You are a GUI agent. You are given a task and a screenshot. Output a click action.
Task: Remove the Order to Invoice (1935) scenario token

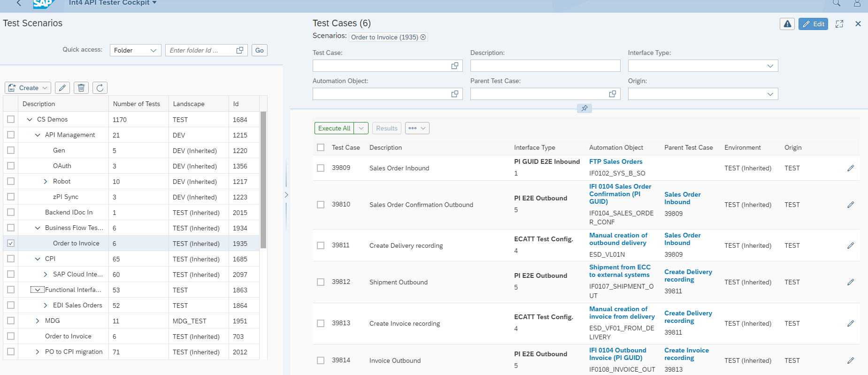[x=423, y=37]
